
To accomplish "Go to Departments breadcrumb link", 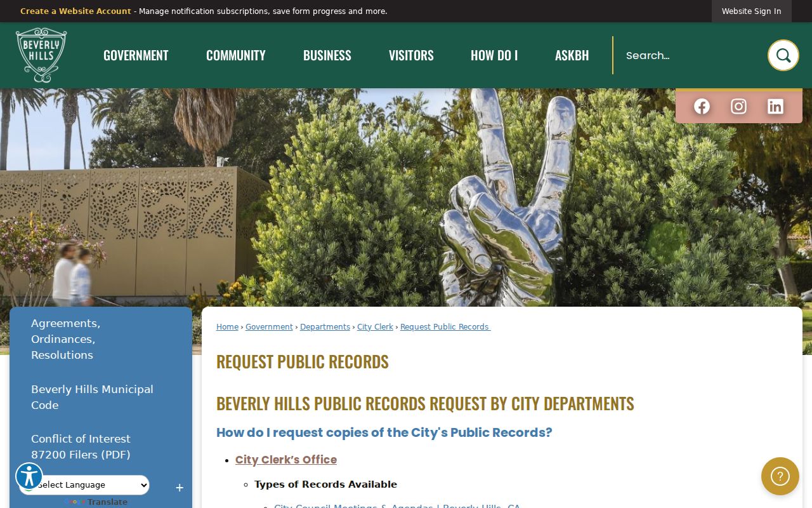I will 325,327.
